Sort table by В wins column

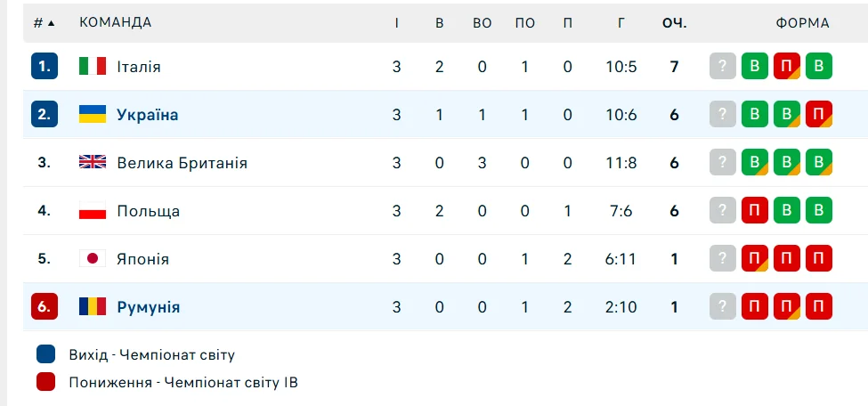click(440, 23)
